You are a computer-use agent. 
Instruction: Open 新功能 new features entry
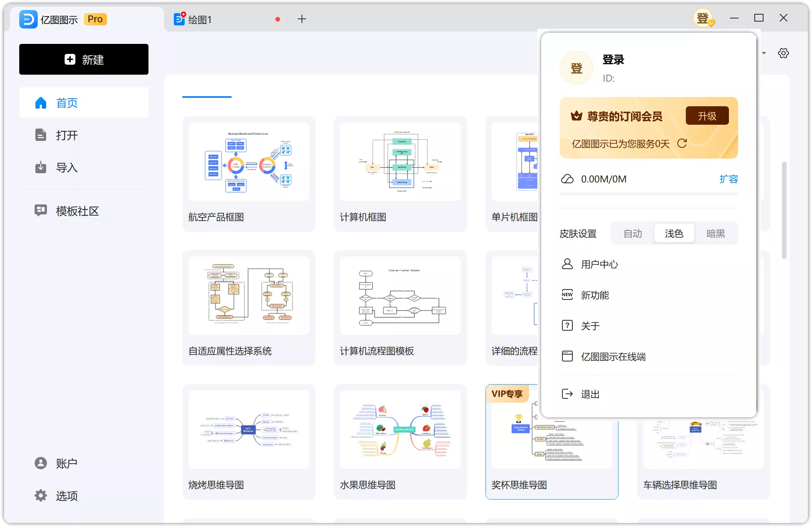click(649, 295)
